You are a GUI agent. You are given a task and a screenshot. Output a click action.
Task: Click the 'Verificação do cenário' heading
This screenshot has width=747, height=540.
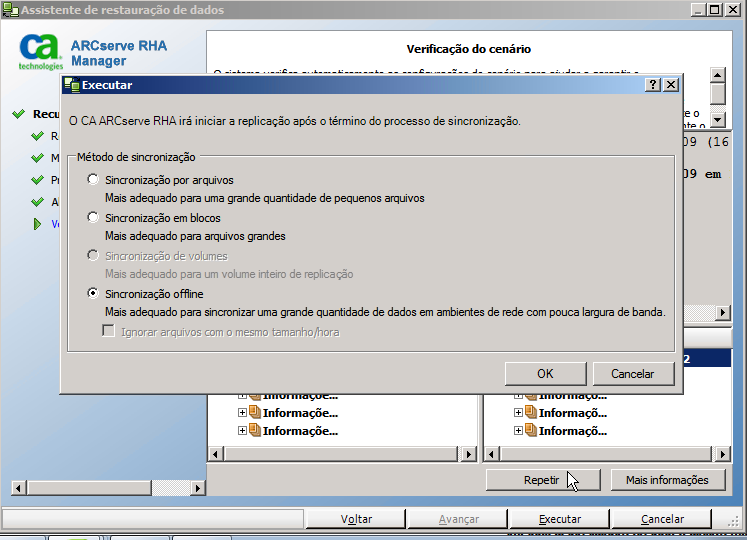[469, 49]
